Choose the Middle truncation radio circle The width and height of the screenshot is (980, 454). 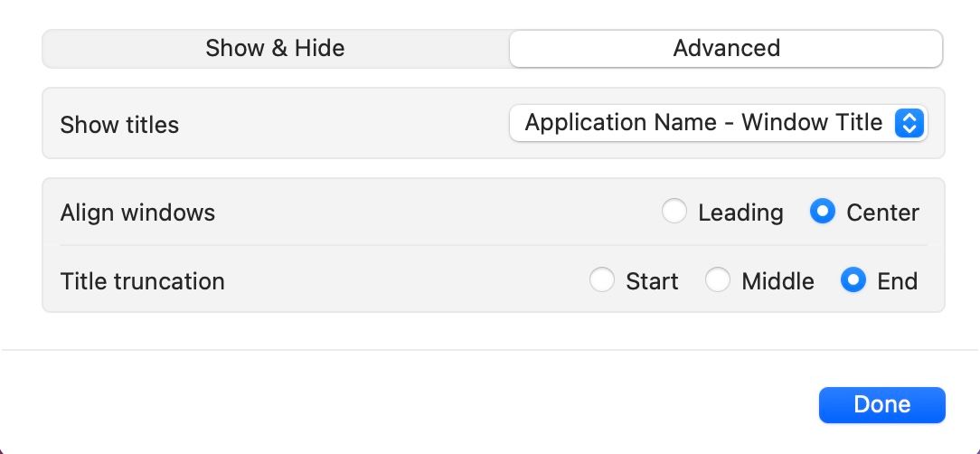pyautogui.click(x=718, y=281)
